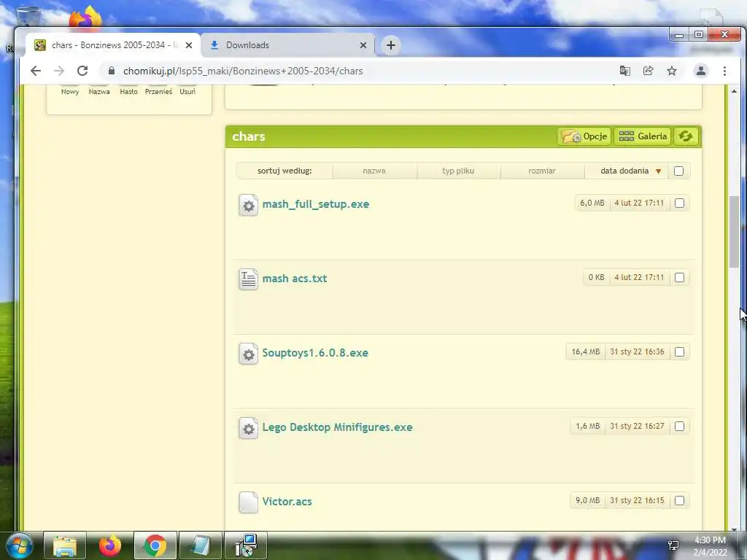Image resolution: width=747 pixels, height=560 pixels.
Task: Check the box for mash_full_setup.exe
Action: tap(679, 203)
